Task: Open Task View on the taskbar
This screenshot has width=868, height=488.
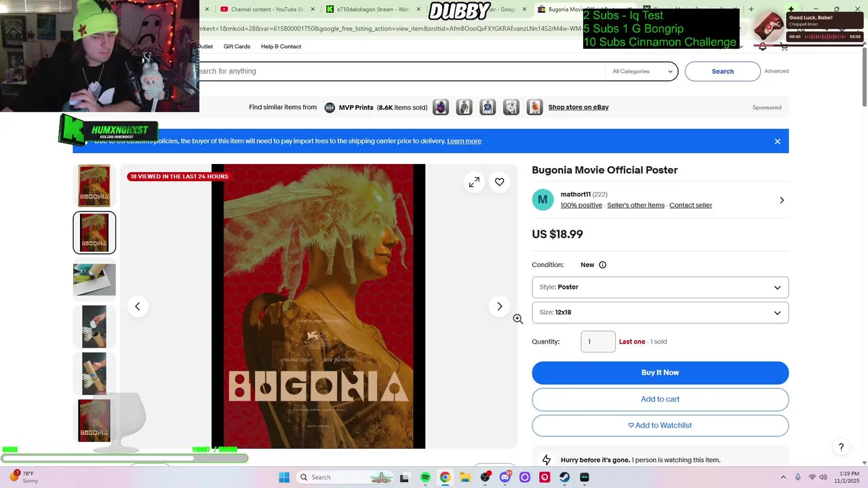Action: (405, 477)
